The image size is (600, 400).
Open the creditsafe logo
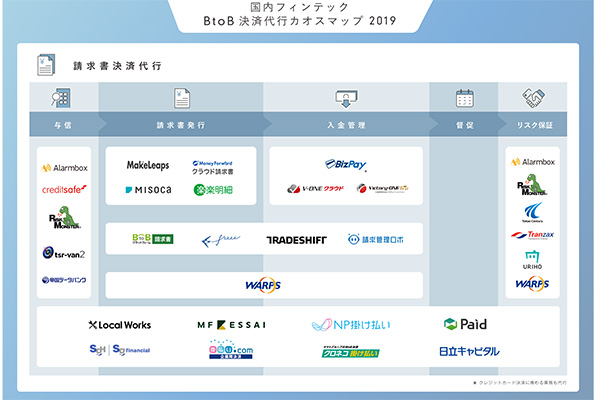click(x=64, y=189)
